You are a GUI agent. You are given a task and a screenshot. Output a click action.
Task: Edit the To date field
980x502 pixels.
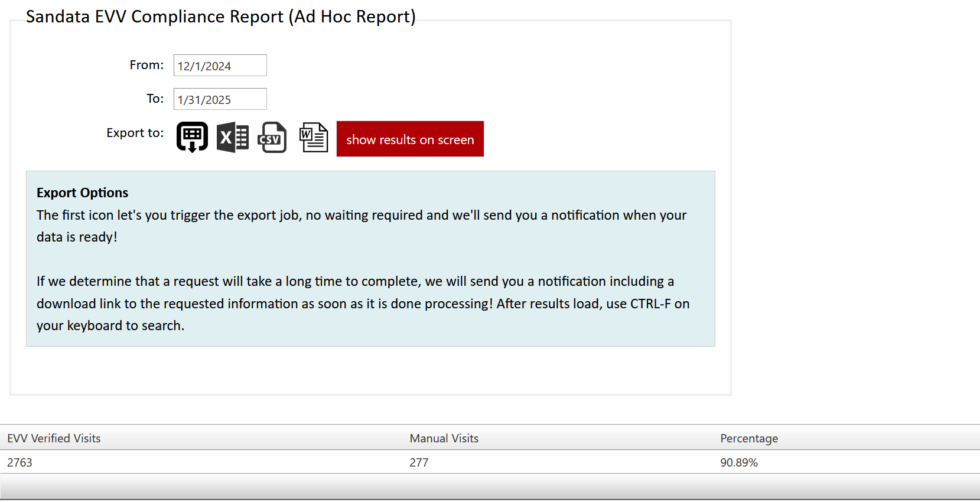coord(220,99)
